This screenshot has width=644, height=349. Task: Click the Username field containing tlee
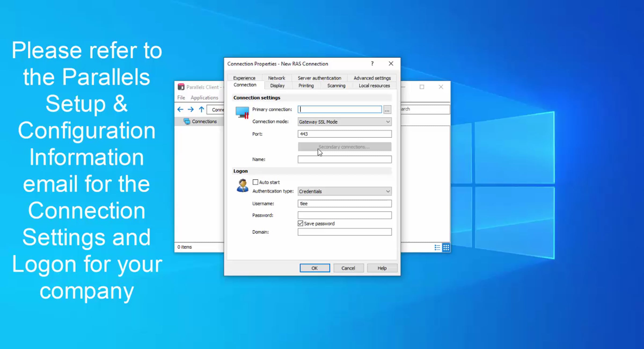(x=345, y=203)
